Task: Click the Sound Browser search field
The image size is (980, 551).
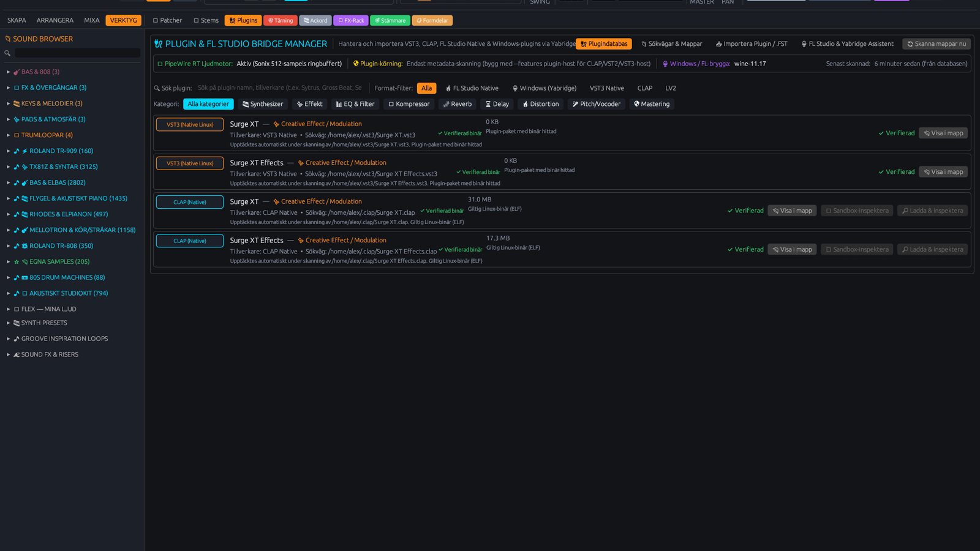Action: click(x=77, y=53)
